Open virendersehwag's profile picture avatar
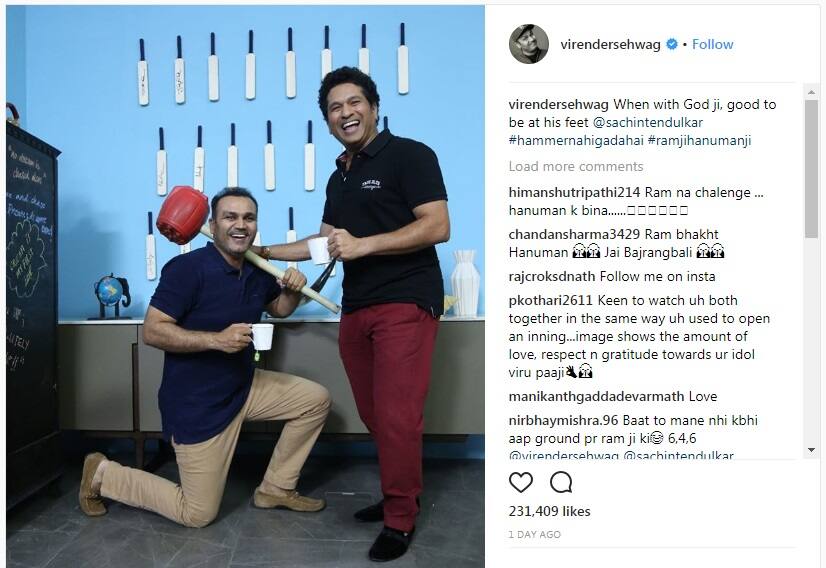This screenshot has width=826, height=568. tap(528, 44)
